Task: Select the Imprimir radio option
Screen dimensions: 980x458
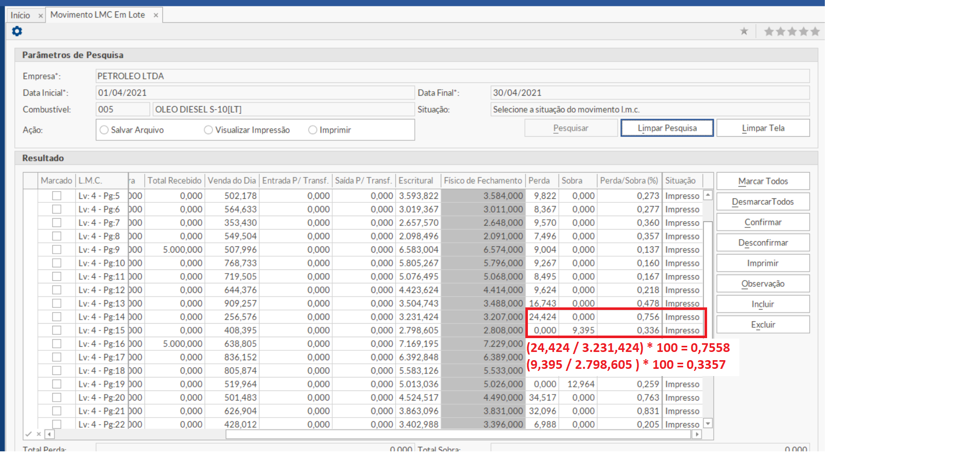Action: [x=313, y=130]
